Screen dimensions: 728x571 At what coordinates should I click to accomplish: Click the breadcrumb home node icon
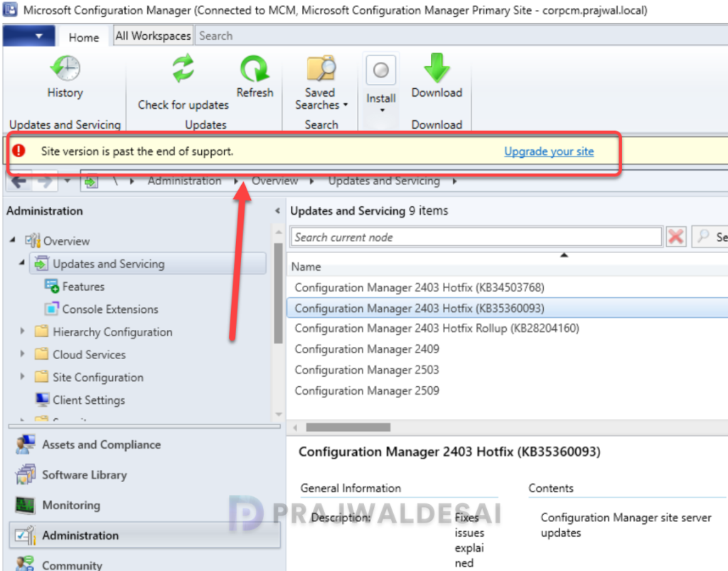click(x=92, y=181)
